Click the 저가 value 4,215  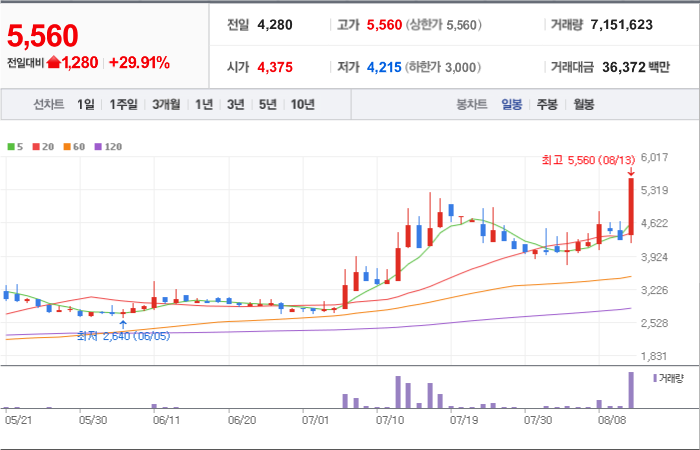point(384,67)
